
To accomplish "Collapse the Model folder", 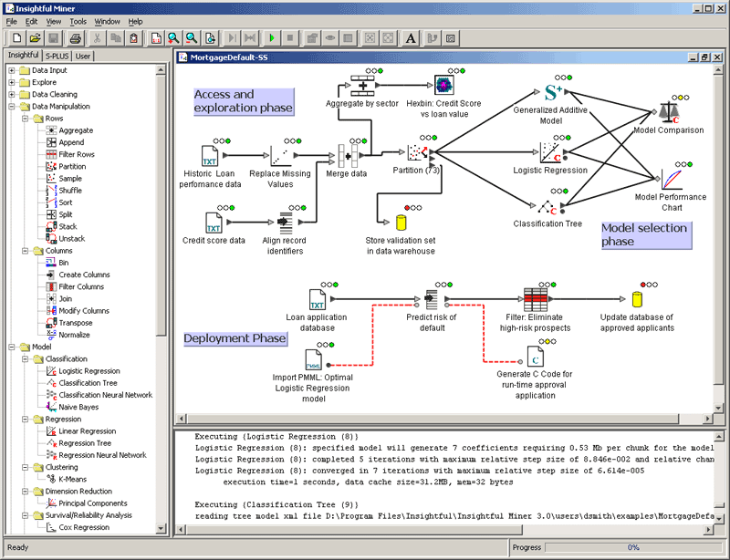I will pyautogui.click(x=12, y=347).
